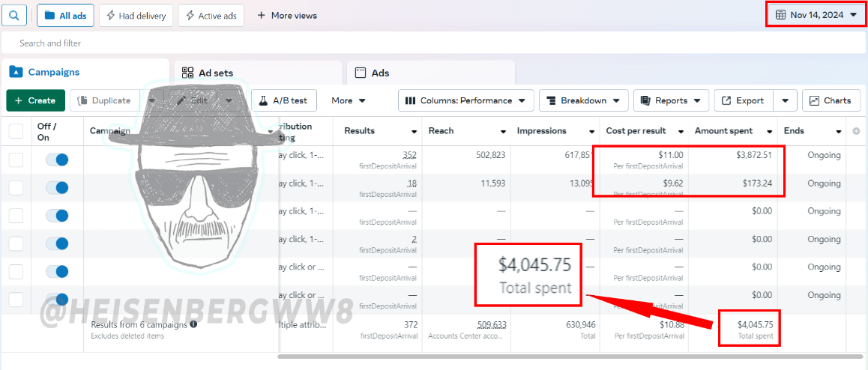Tick checkbox for the $173.24 campaign row
This screenshot has width=868, height=370.
16,187
